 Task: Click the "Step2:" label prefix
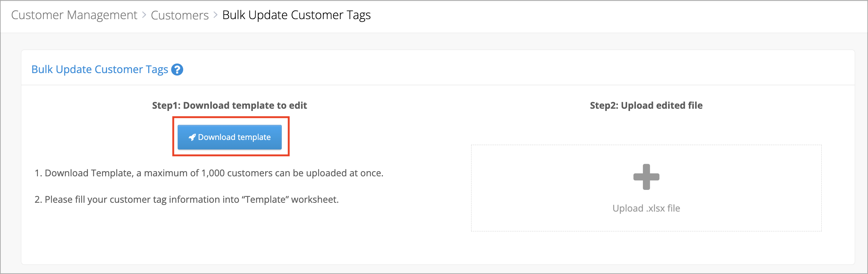pyautogui.click(x=604, y=105)
